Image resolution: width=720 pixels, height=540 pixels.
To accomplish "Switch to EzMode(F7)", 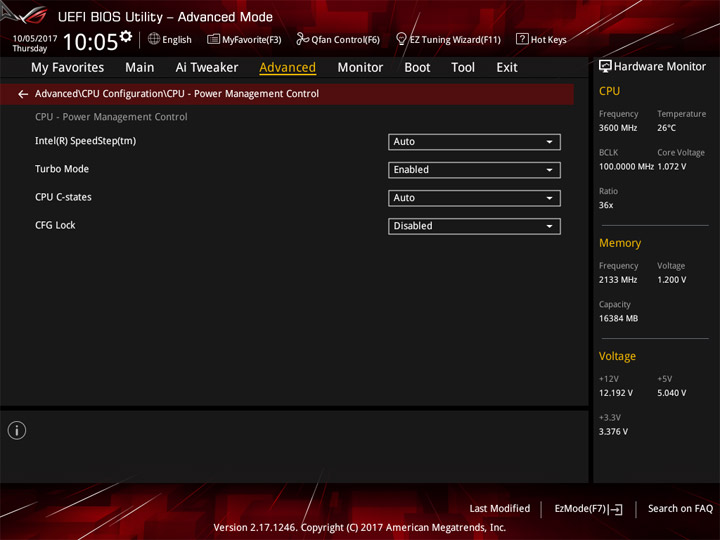I will tap(588, 509).
